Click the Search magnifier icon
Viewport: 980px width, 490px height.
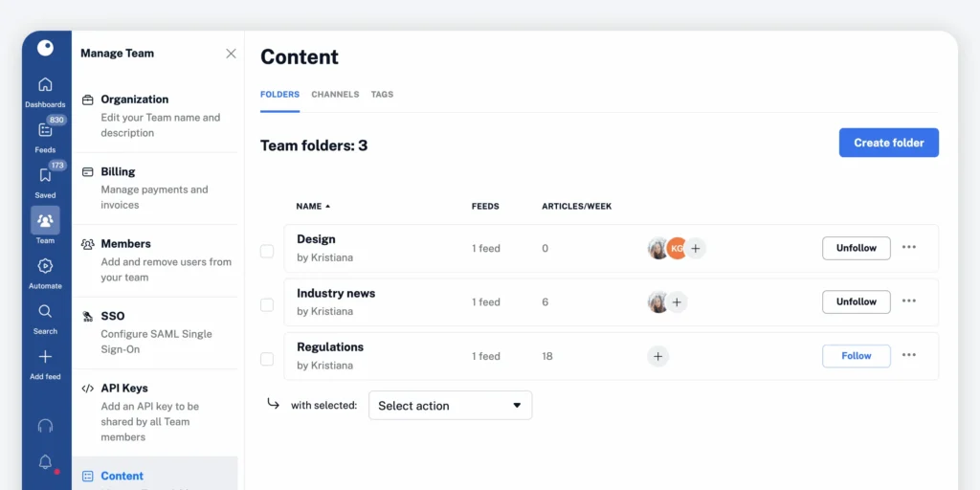[45, 312]
